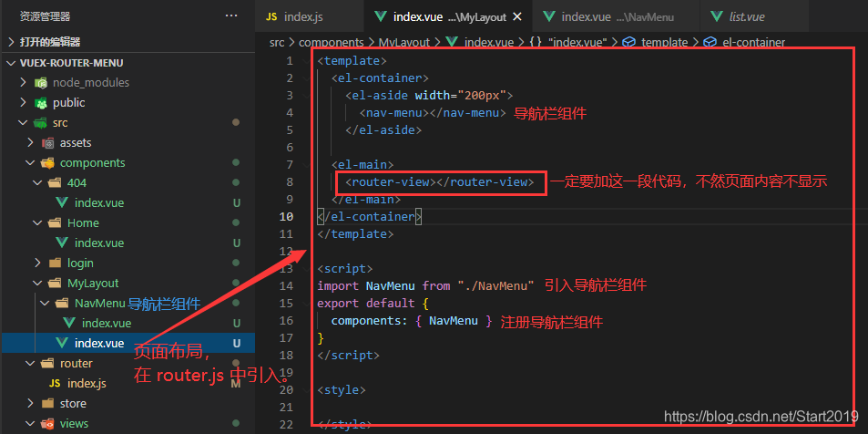Screen dimensions: 868x434
Task: Click the JS icon beside router index.js
Action: tap(55, 383)
